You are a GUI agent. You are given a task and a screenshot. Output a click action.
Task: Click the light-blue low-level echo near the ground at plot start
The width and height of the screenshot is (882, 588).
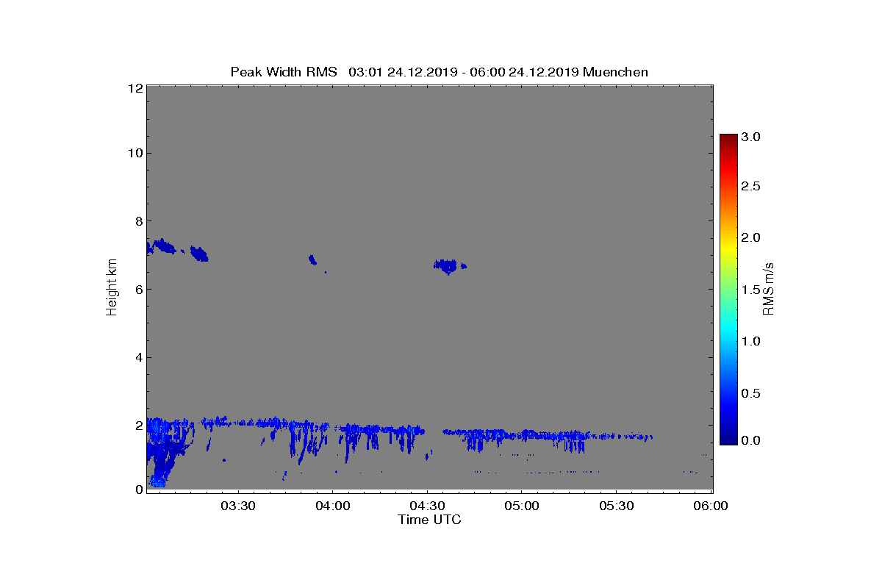(x=157, y=481)
